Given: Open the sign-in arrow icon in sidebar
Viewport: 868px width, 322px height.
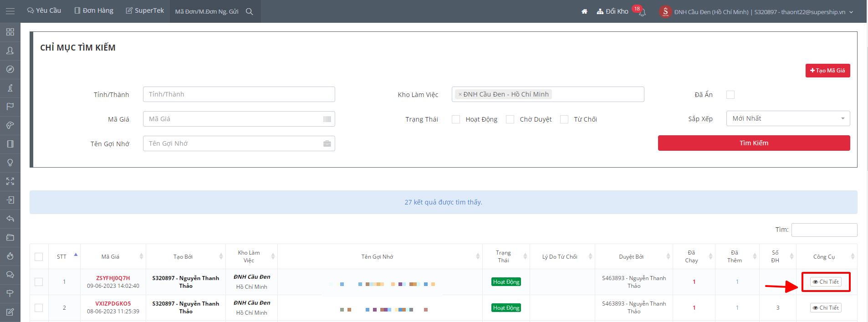Looking at the screenshot, I should click(x=10, y=200).
